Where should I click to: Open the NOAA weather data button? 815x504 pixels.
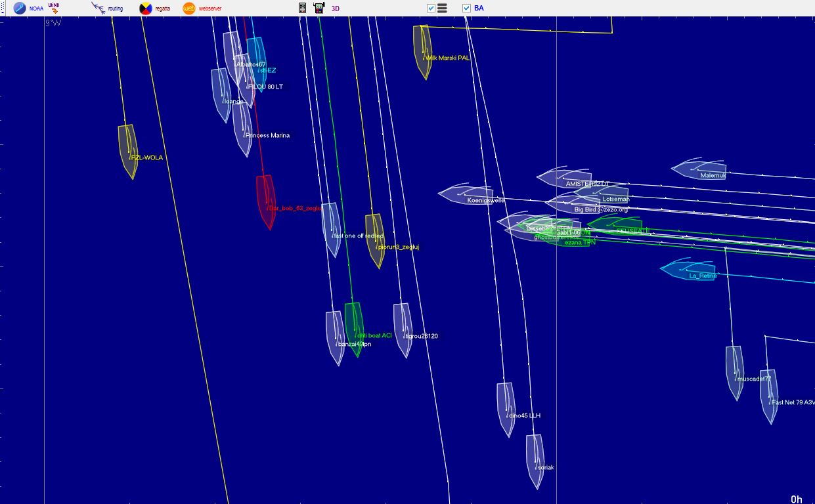pos(28,9)
